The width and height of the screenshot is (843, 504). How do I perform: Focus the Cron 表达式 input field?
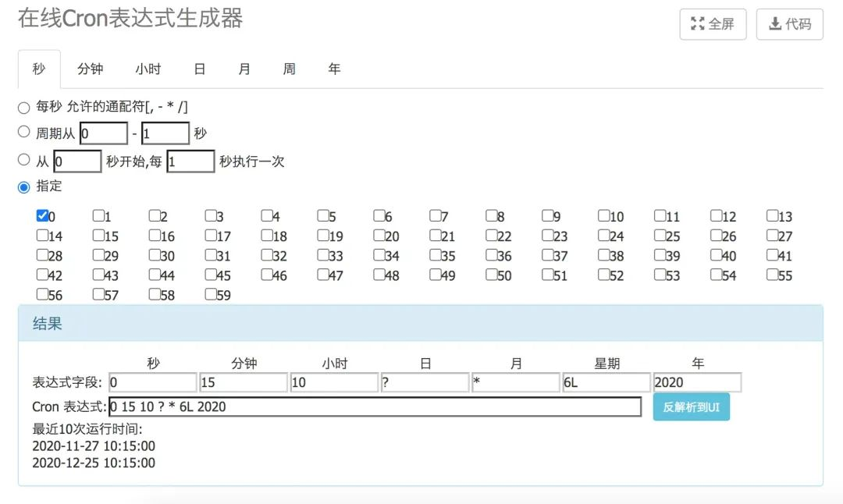click(x=375, y=406)
